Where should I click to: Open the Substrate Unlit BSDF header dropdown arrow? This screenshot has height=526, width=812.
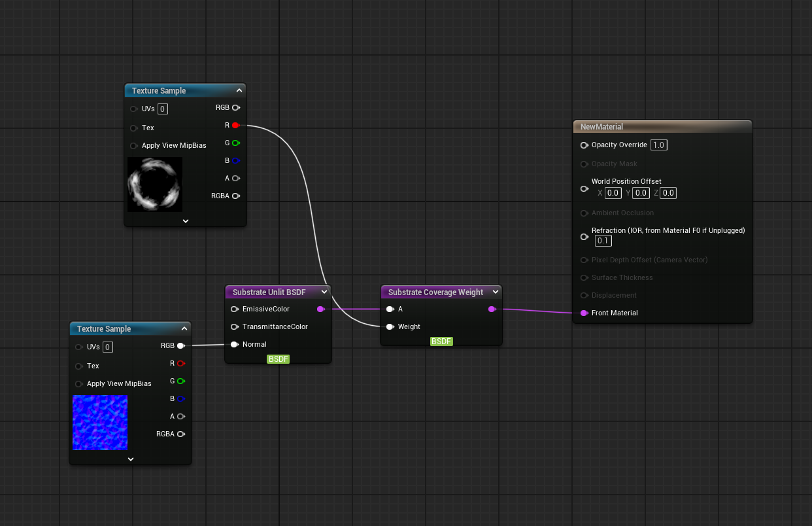click(324, 292)
